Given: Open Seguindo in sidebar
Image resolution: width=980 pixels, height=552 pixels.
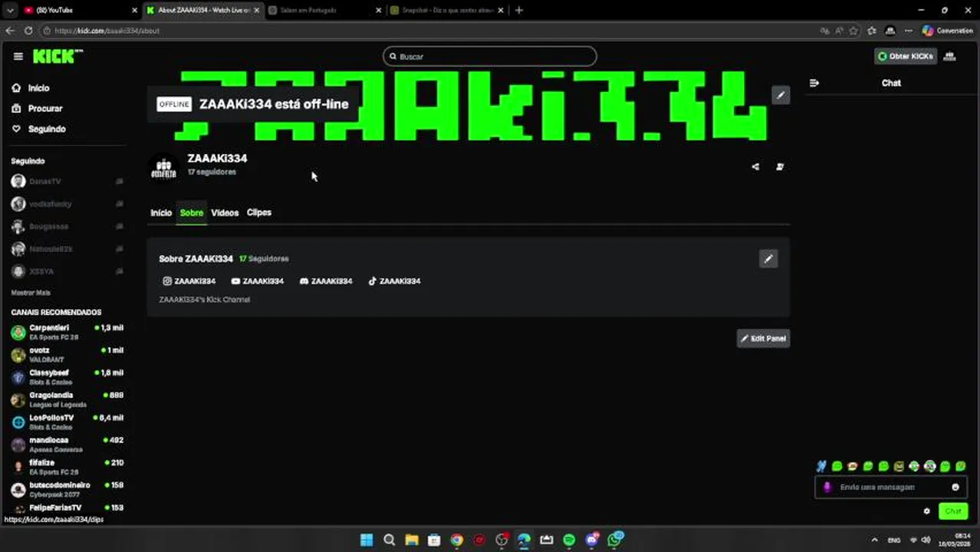Looking at the screenshot, I should (x=39, y=130).
